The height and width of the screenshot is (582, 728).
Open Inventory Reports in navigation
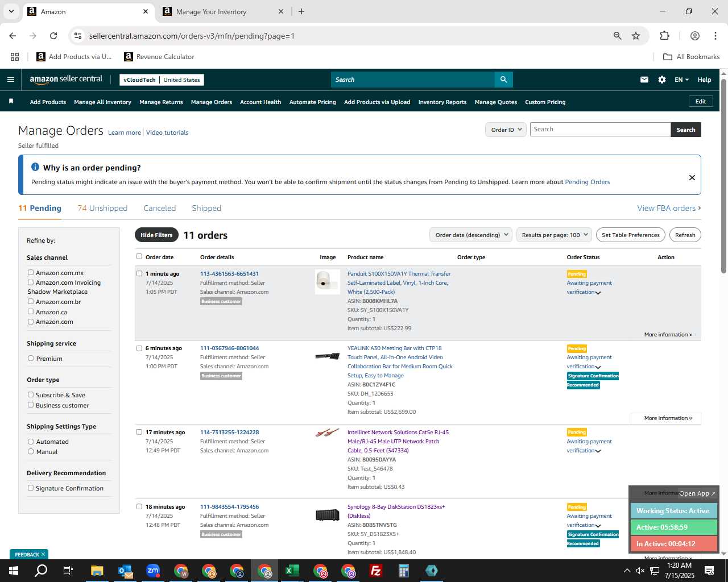pos(442,102)
